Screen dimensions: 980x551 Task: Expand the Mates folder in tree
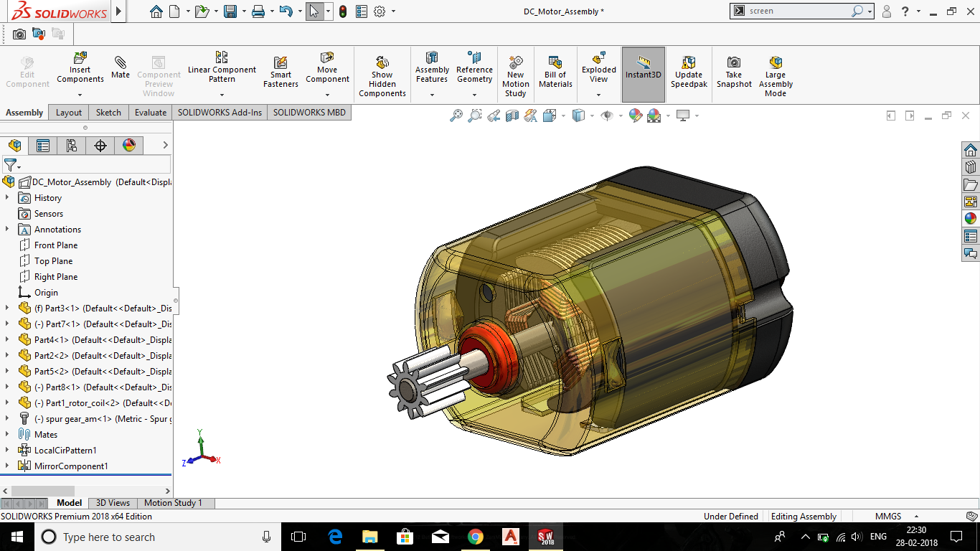point(7,434)
